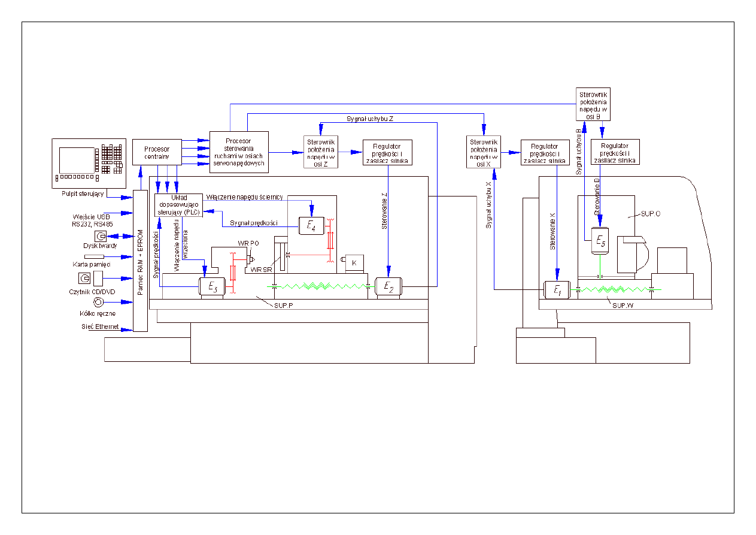Select the Sterownik położenia napędu osi X block
This screenshot has width=756, height=535.
click(x=484, y=152)
